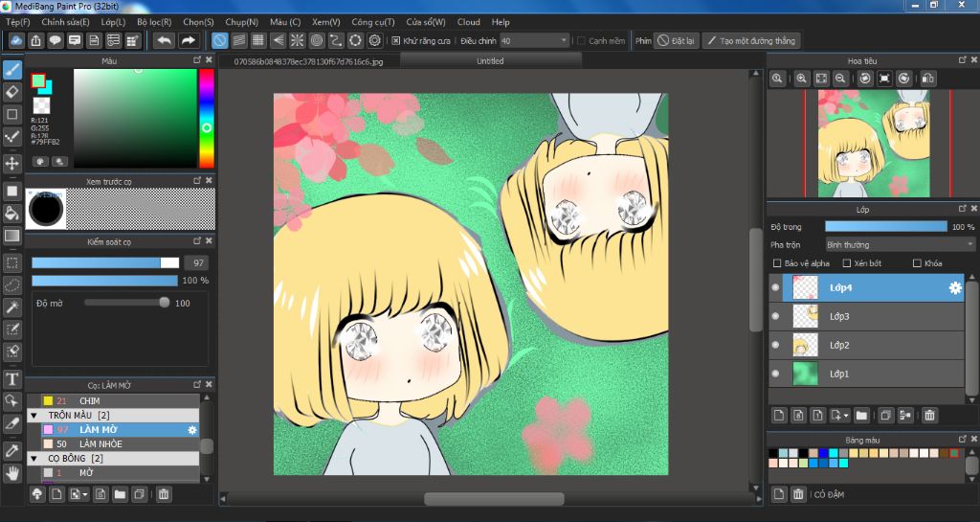Select the Hand pan tool
Screen dimensions: 980x522
[11, 472]
